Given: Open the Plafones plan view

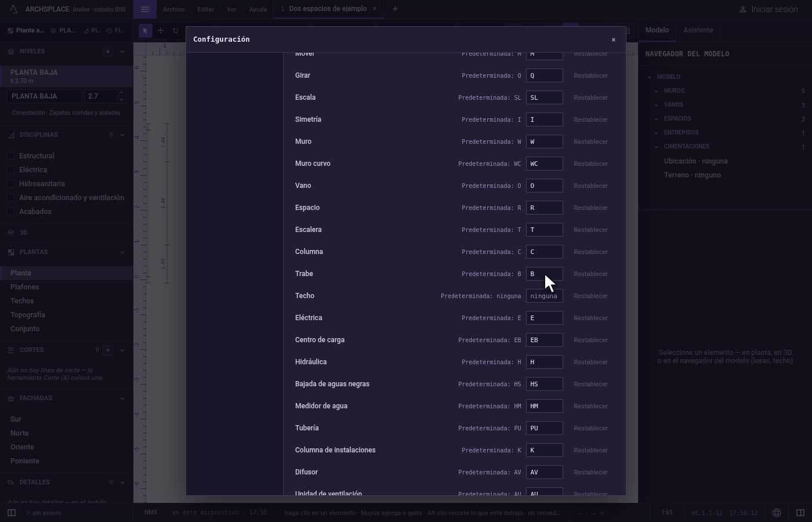Looking at the screenshot, I should pos(66,287).
